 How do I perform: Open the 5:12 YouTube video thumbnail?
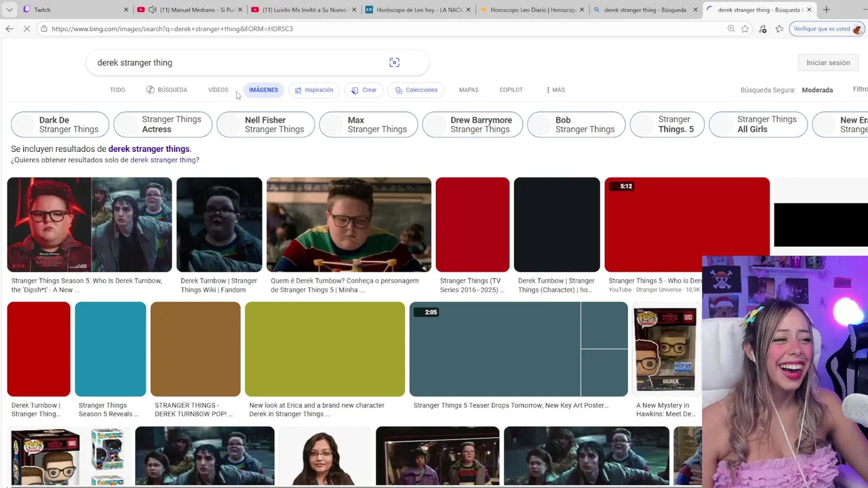point(687,224)
